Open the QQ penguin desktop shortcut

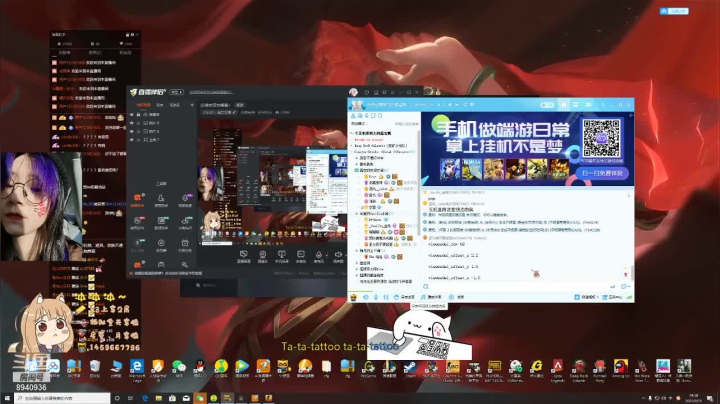coord(200,366)
